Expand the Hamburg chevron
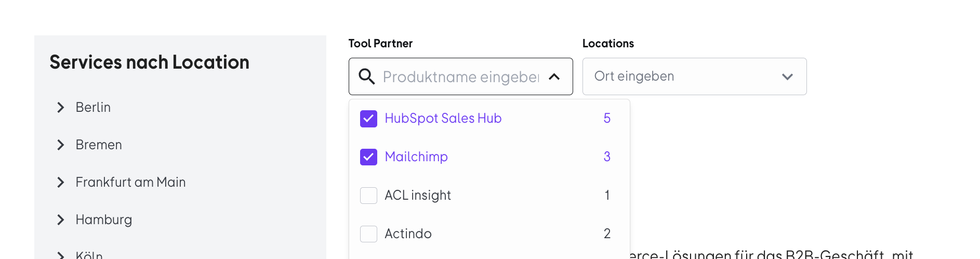The image size is (980, 259). pos(61,219)
